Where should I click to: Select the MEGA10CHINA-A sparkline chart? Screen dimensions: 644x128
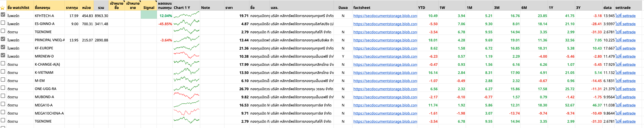186,112
